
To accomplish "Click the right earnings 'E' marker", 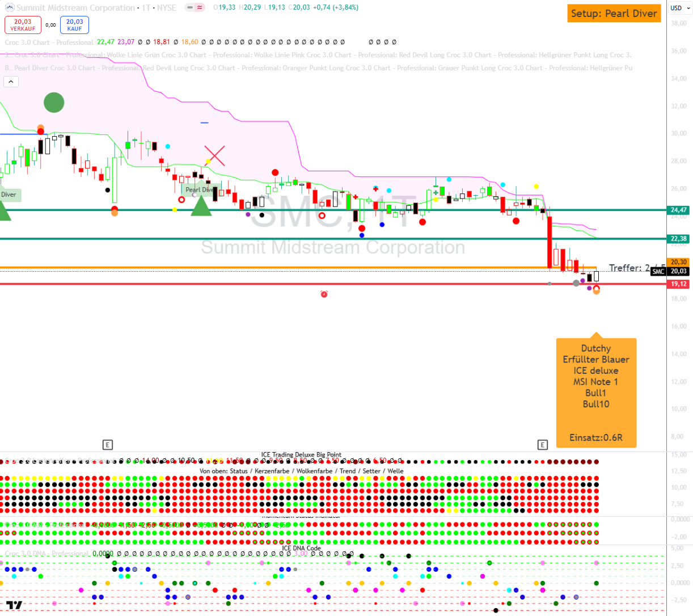I will click(x=542, y=445).
